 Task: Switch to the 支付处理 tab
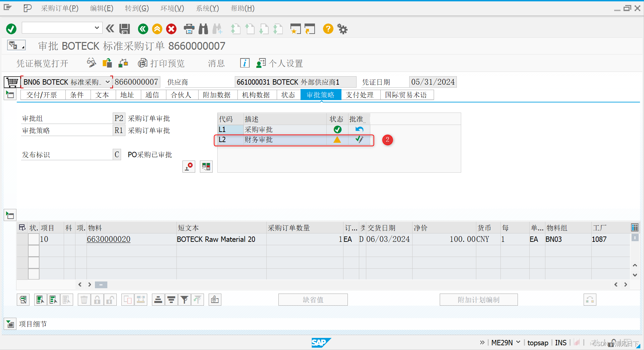tap(360, 95)
